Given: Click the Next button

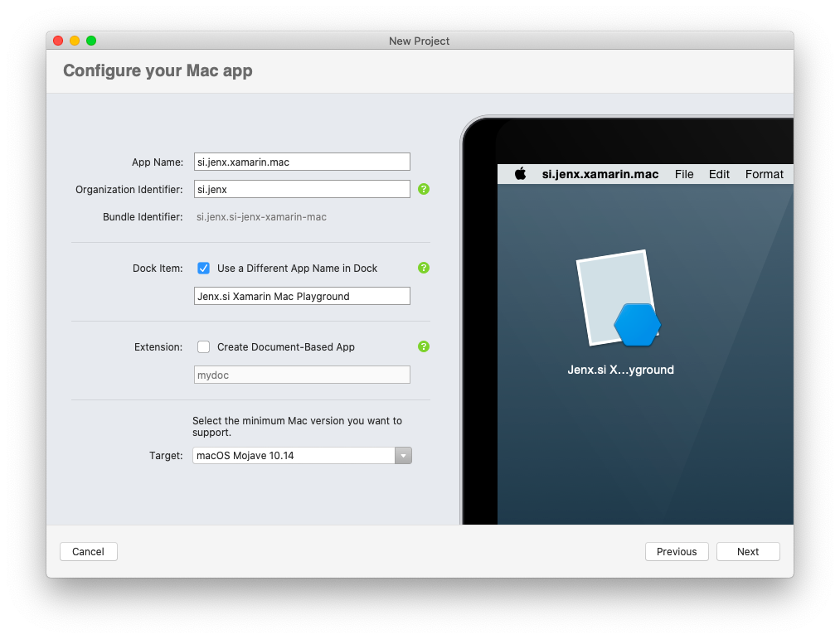Looking at the screenshot, I should pos(748,552).
